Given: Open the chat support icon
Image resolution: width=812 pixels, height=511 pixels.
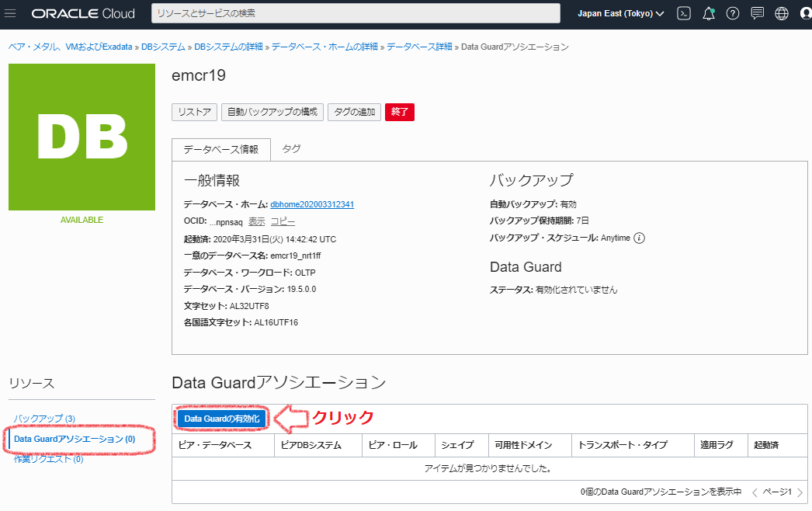Looking at the screenshot, I should [x=757, y=13].
